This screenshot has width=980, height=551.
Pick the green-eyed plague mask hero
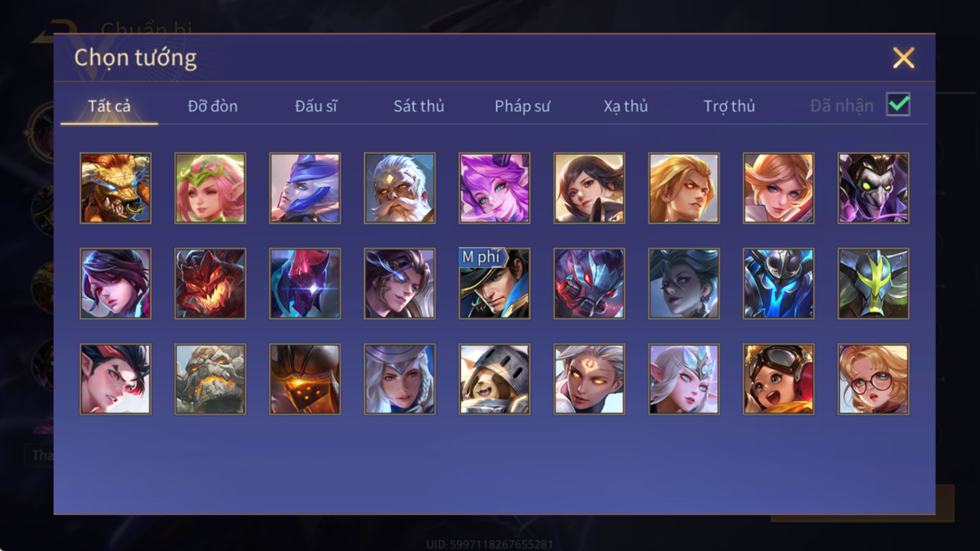873,188
